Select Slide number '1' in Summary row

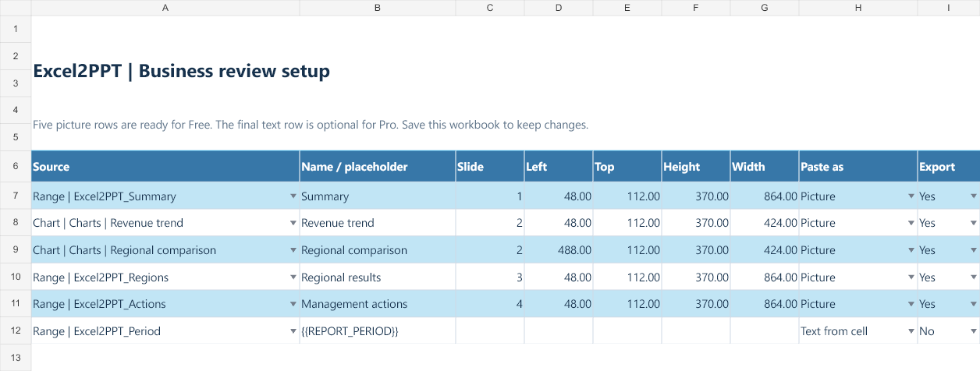pyautogui.click(x=490, y=196)
